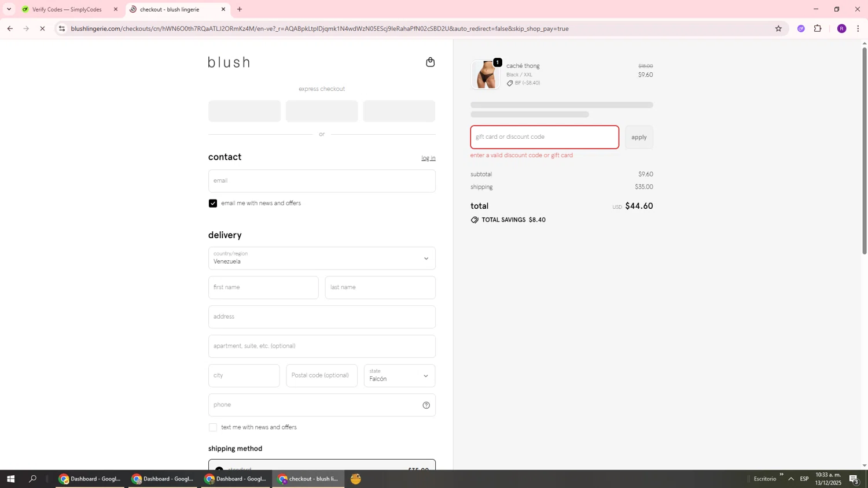This screenshot has height=488, width=868.
Task: Open the notifications action center
Action: pyautogui.click(x=854, y=479)
